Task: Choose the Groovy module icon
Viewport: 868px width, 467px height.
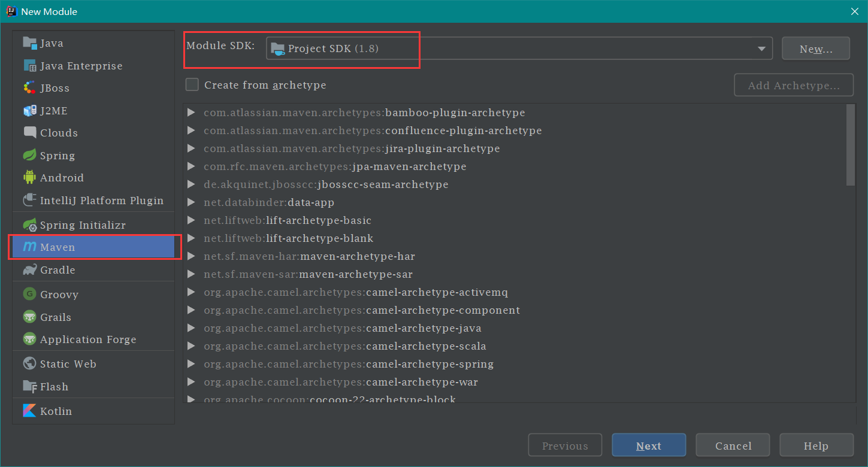Action: pos(29,295)
